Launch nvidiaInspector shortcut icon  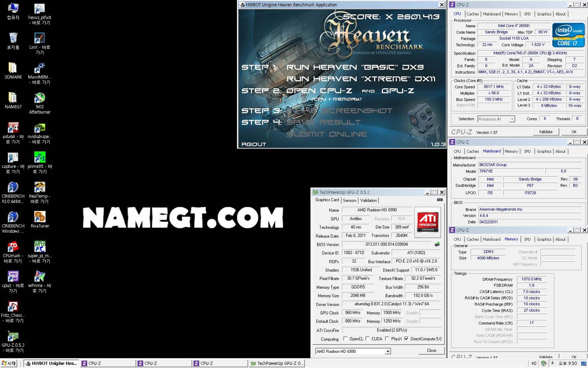pyautogui.click(x=39, y=133)
